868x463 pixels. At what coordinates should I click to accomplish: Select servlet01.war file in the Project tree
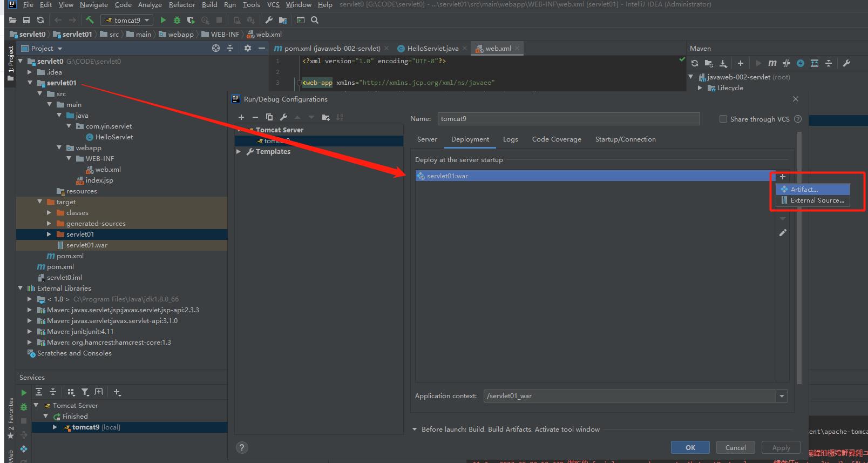tap(86, 245)
